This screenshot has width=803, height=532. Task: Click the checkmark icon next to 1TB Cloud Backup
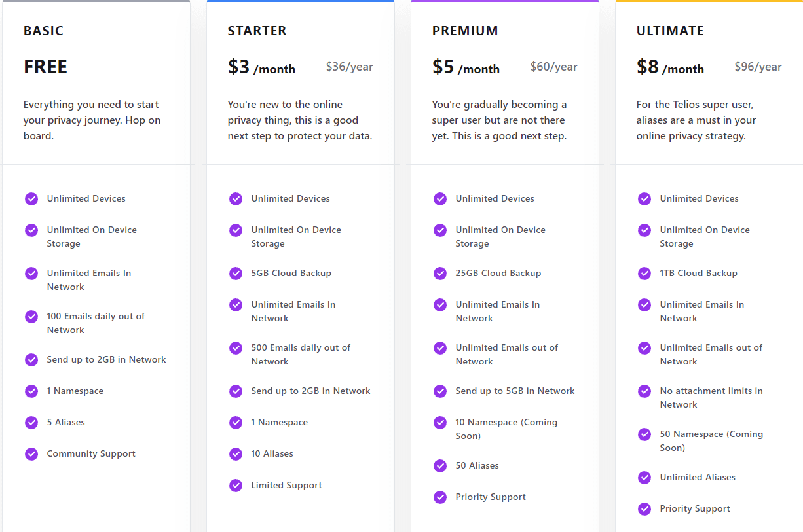(x=644, y=274)
